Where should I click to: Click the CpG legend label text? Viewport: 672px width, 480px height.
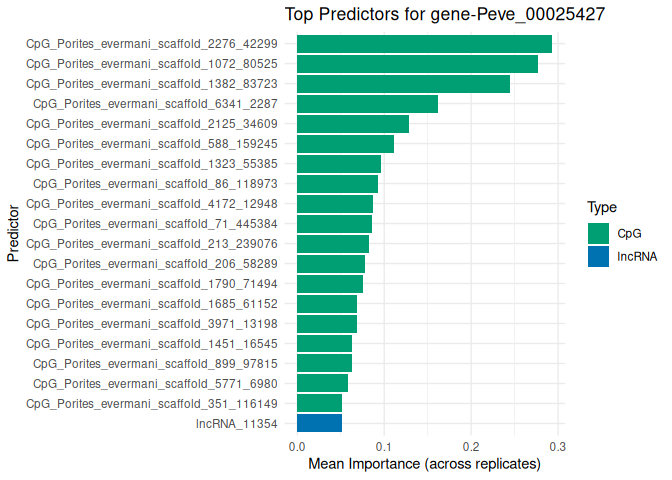629,233
